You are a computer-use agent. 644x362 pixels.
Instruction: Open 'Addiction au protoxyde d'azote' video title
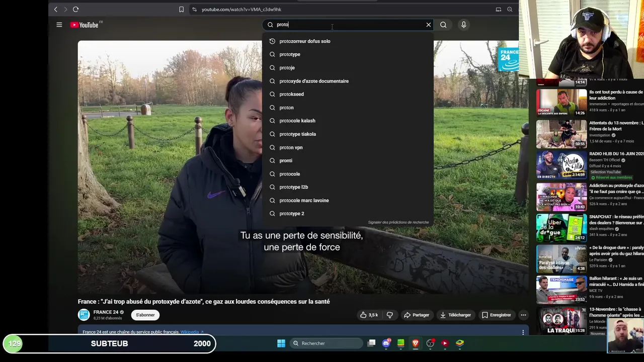point(616,189)
